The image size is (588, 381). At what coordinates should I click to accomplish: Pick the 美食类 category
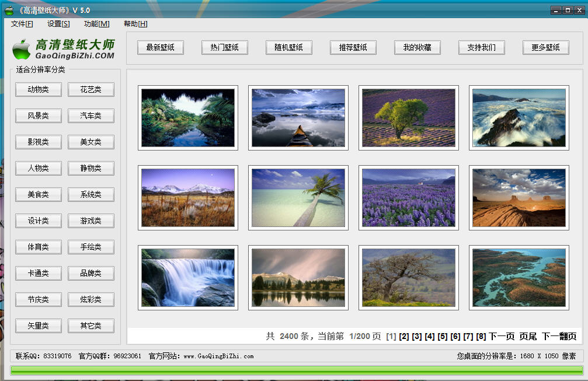pyautogui.click(x=39, y=194)
